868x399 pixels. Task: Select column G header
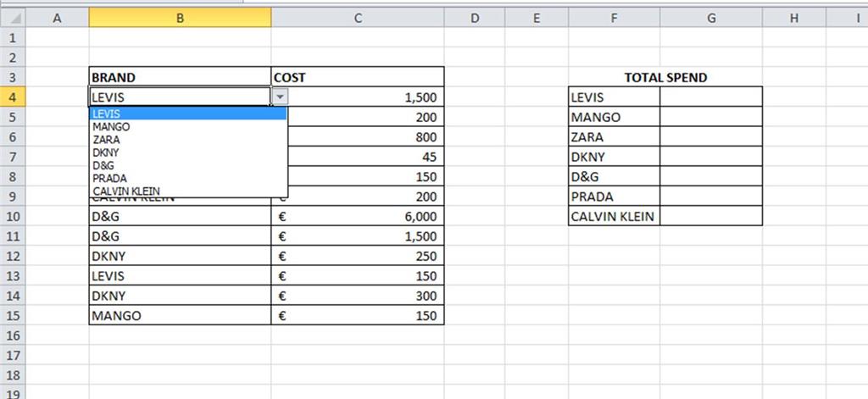(x=711, y=19)
